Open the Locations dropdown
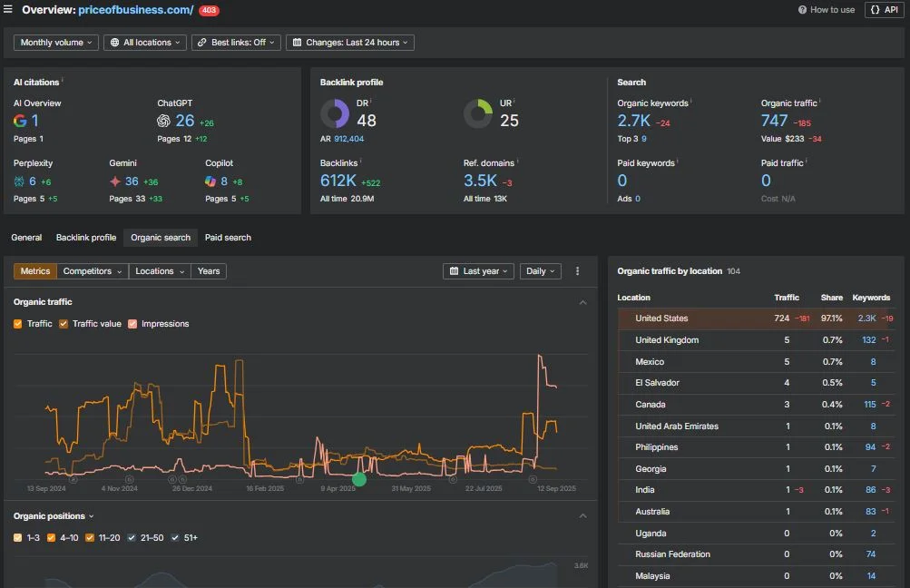910x588 pixels. click(160, 271)
